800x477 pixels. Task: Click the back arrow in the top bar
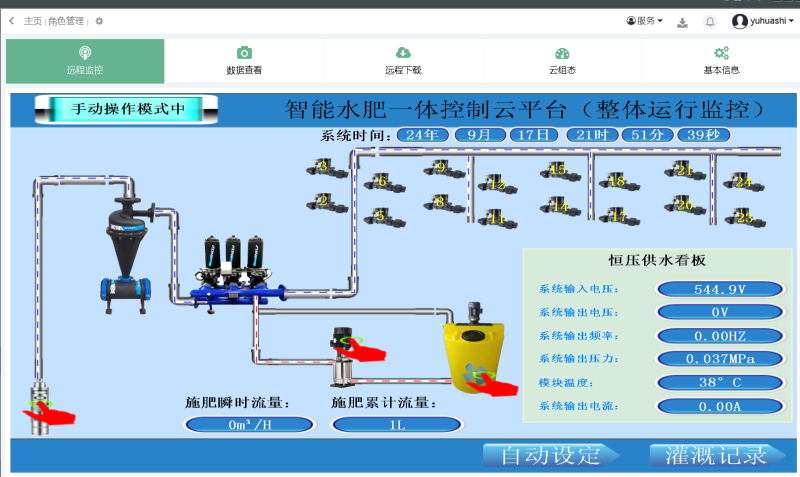coord(12,21)
